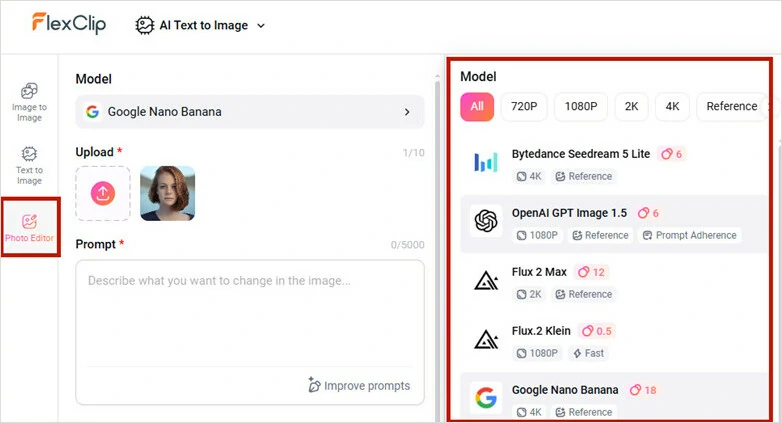Click the 4K tag under Bytedance Seedream
The image size is (782, 423).
529,176
